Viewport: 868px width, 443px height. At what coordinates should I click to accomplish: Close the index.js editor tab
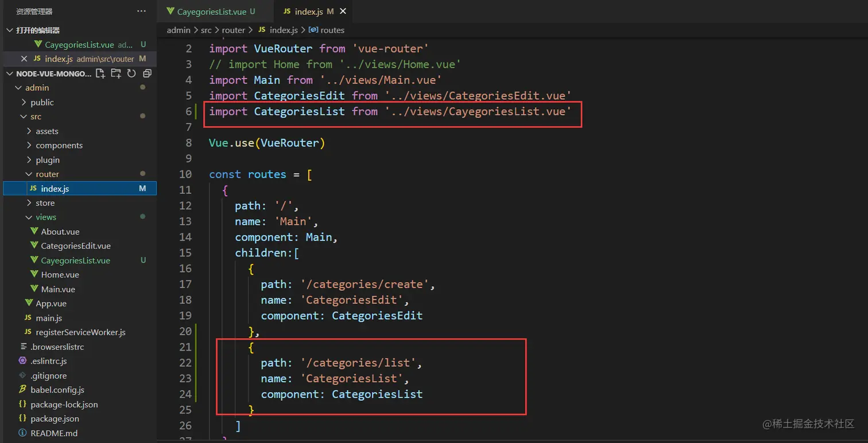(x=343, y=11)
